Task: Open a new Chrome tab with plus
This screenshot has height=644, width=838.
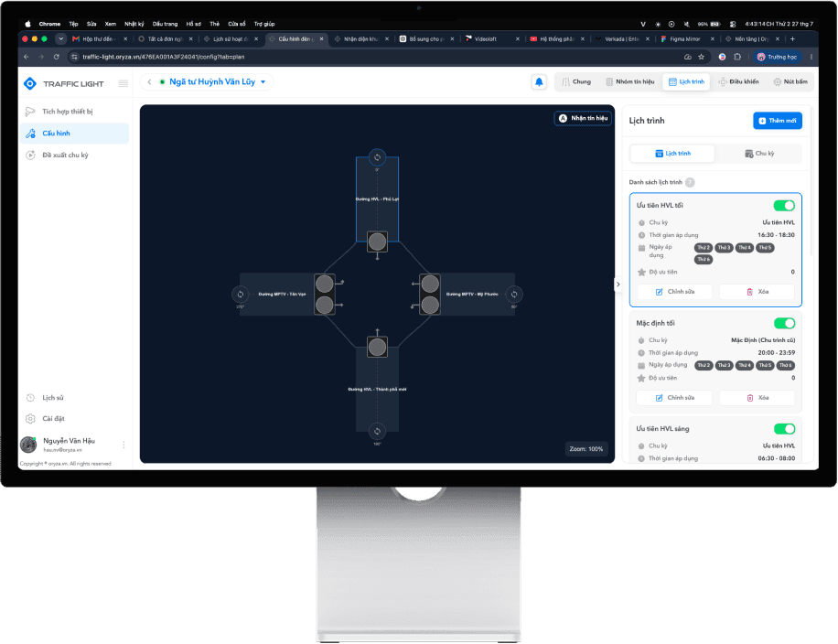Action: 792,39
